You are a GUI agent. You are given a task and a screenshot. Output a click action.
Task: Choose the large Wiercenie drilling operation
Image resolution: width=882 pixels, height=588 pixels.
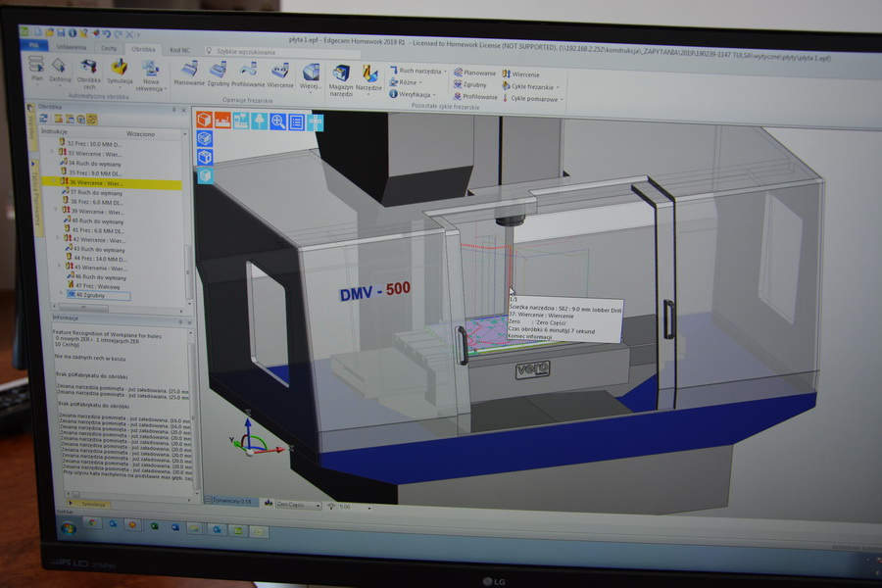(280, 76)
